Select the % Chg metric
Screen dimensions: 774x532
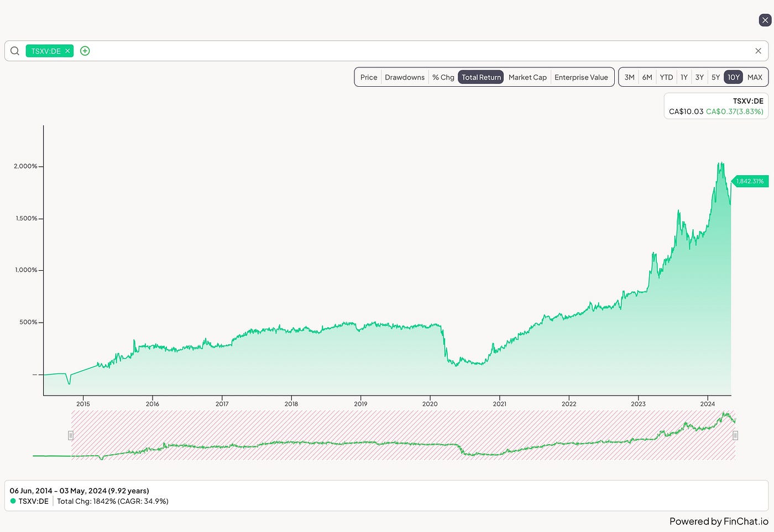[x=443, y=77]
